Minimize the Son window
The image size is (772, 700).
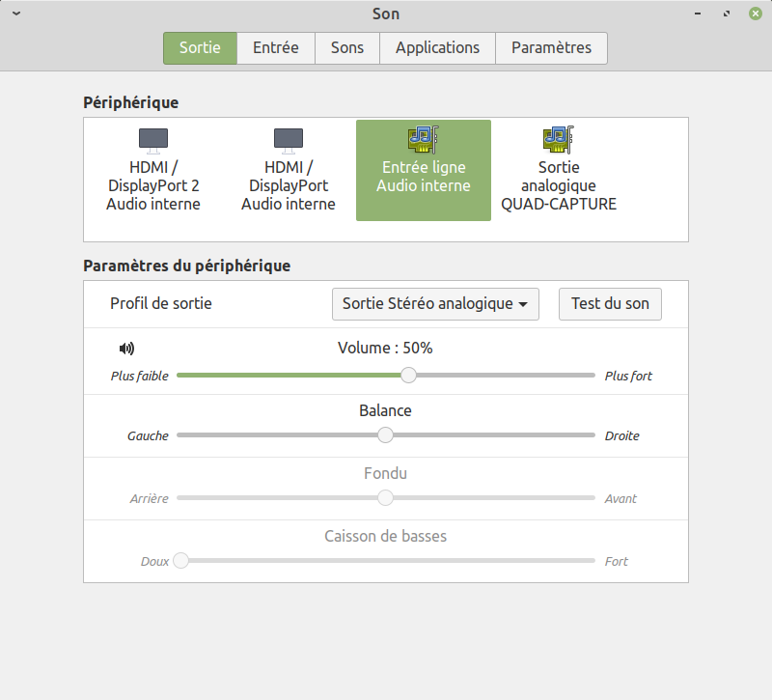pos(697,14)
